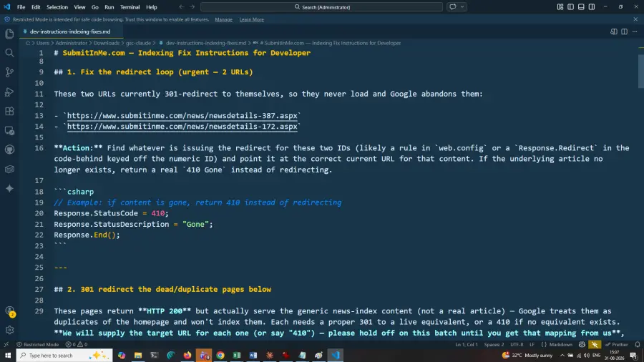Open the View menu

click(79, 7)
